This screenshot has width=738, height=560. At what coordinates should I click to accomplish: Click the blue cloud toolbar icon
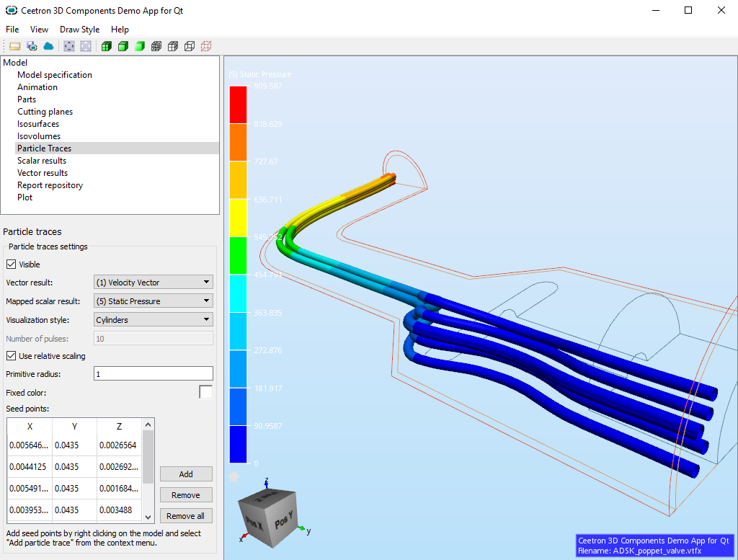49,46
